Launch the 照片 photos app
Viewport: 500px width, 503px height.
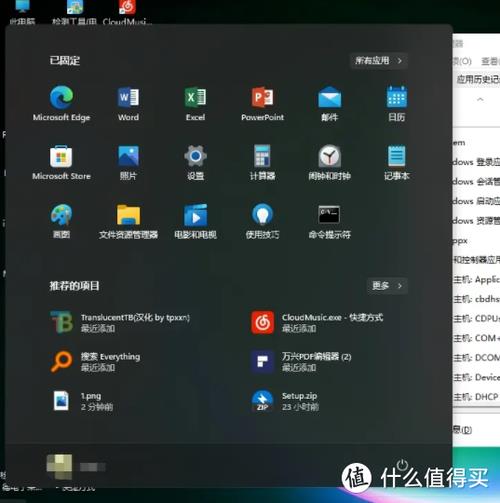128,162
